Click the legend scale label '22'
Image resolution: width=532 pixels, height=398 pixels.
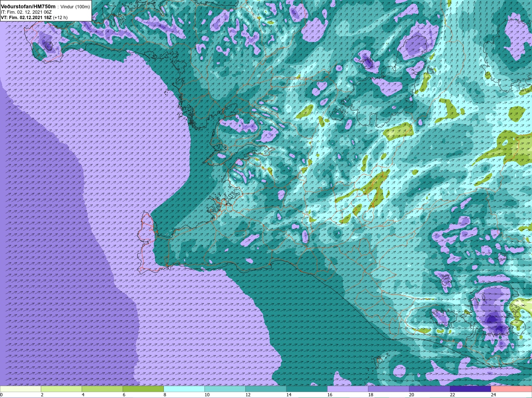coord(453,395)
